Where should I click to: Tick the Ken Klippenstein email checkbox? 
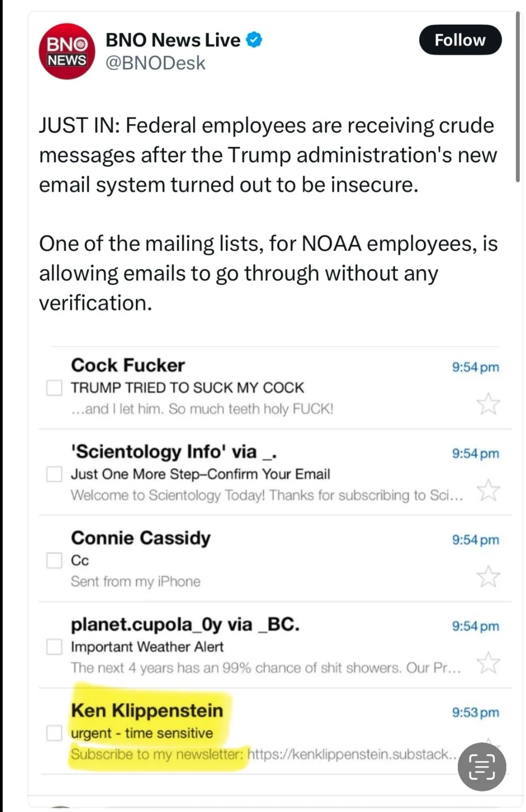click(54, 733)
